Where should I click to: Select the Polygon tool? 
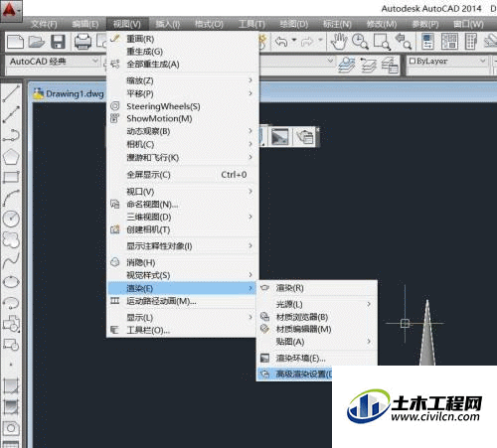[11, 156]
